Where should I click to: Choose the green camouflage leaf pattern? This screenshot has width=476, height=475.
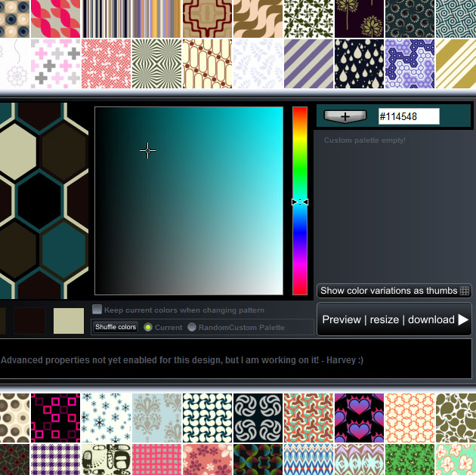pyautogui.click(x=410, y=460)
